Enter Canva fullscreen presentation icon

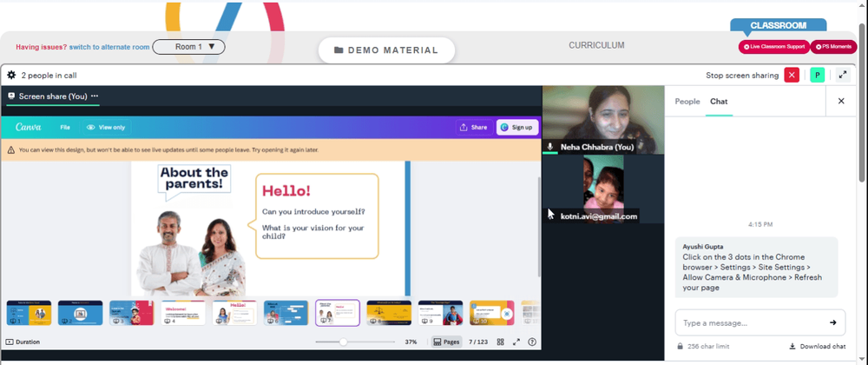pyautogui.click(x=516, y=342)
